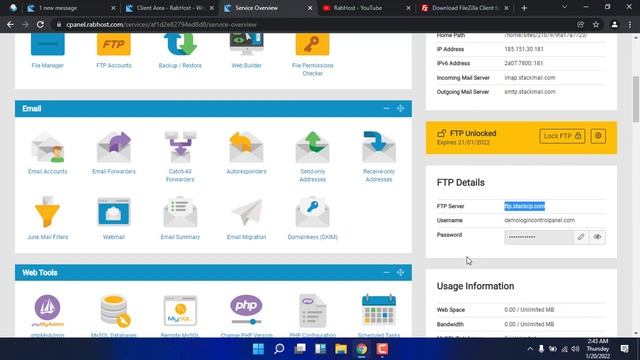Open PHP Configuration

(x=312, y=316)
